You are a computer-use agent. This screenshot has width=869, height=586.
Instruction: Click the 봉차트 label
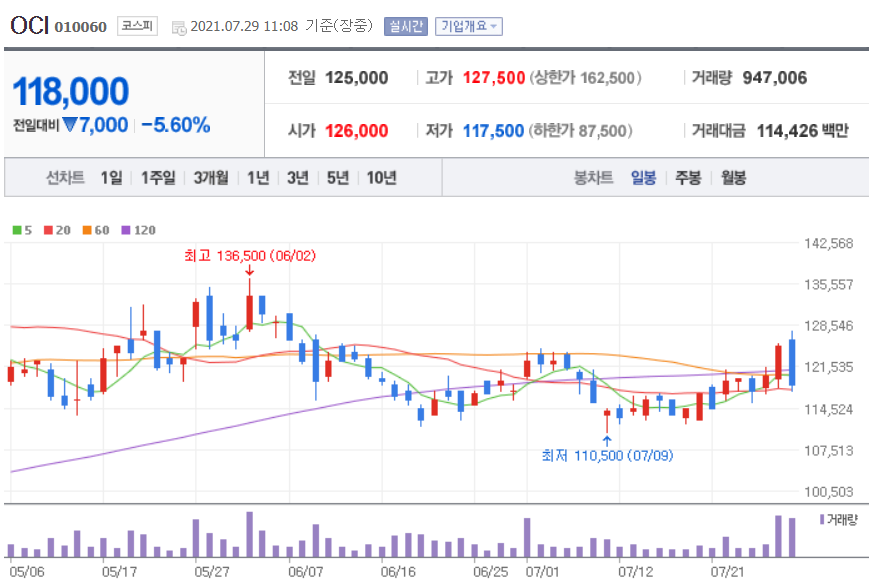click(x=594, y=178)
